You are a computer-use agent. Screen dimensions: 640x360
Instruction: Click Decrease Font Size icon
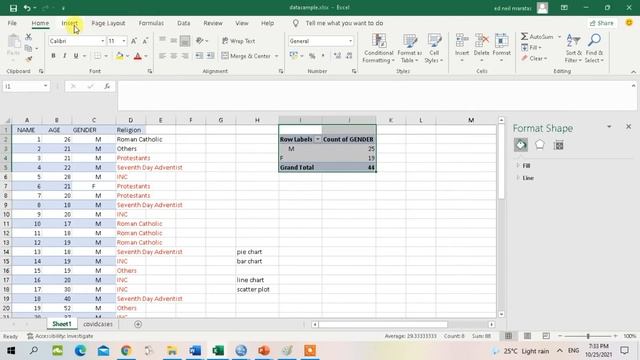point(145,41)
